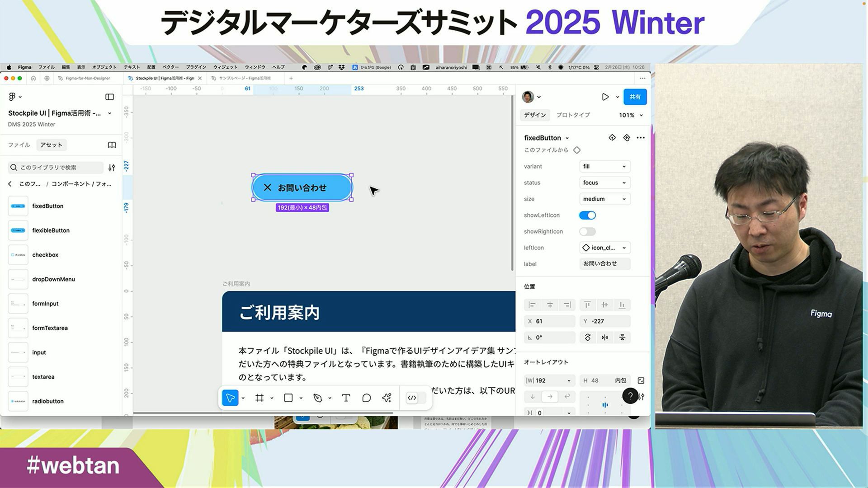This screenshot has height=488, width=868.
Task: Select the flexibleButton component asset
Action: point(51,230)
